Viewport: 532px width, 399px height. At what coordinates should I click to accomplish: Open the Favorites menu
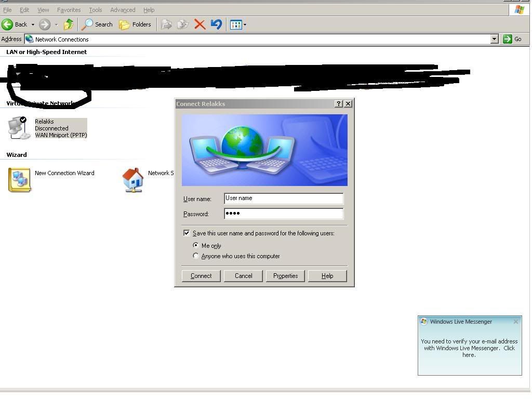(69, 10)
